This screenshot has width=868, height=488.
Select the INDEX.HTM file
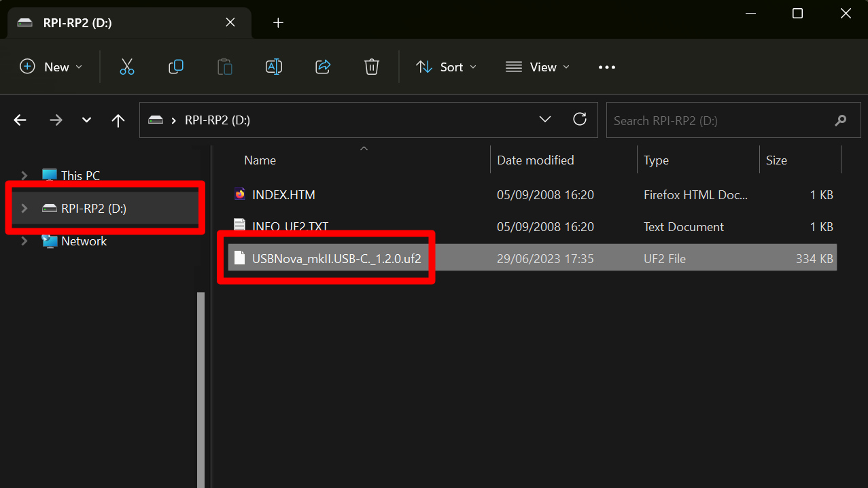click(283, 194)
